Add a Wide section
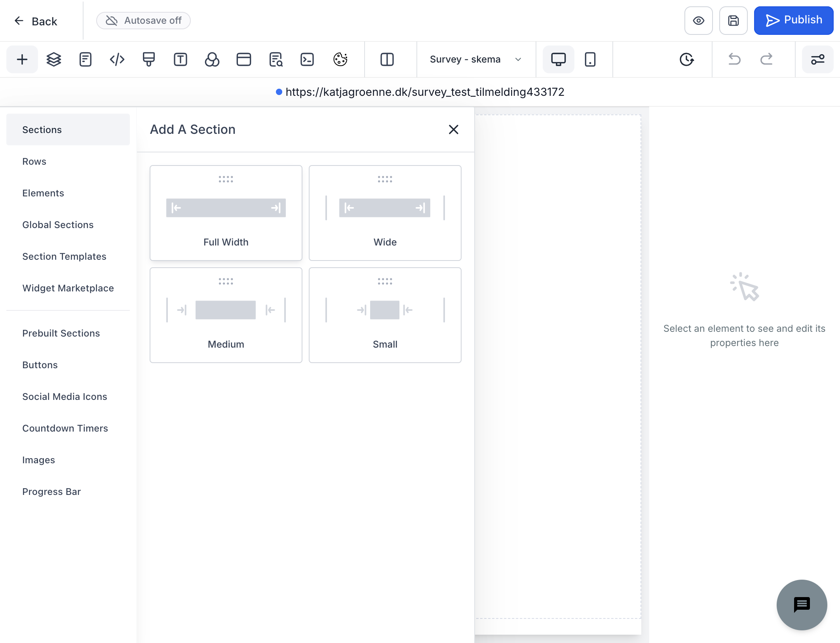 pyautogui.click(x=385, y=213)
